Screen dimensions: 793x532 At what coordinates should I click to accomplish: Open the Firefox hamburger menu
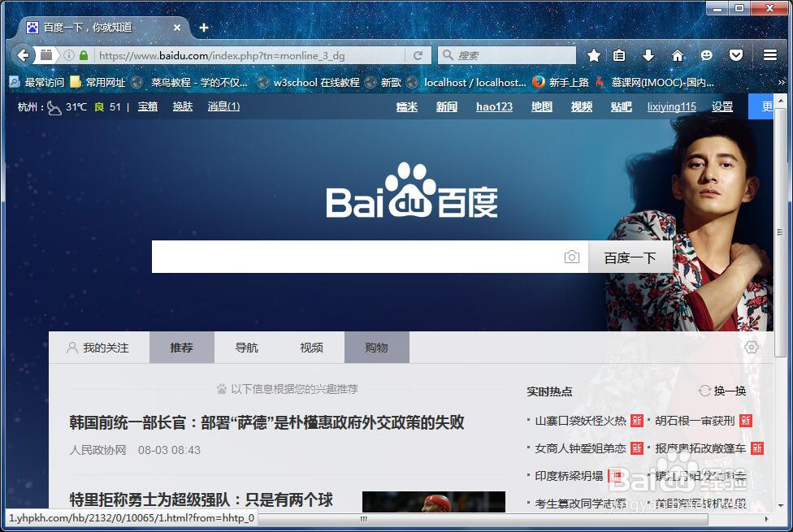click(769, 55)
